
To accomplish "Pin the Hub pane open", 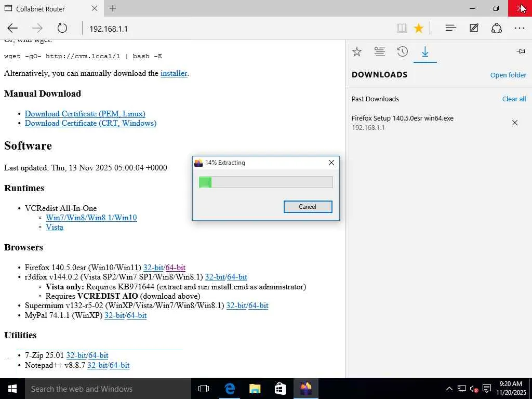I will coord(521,51).
